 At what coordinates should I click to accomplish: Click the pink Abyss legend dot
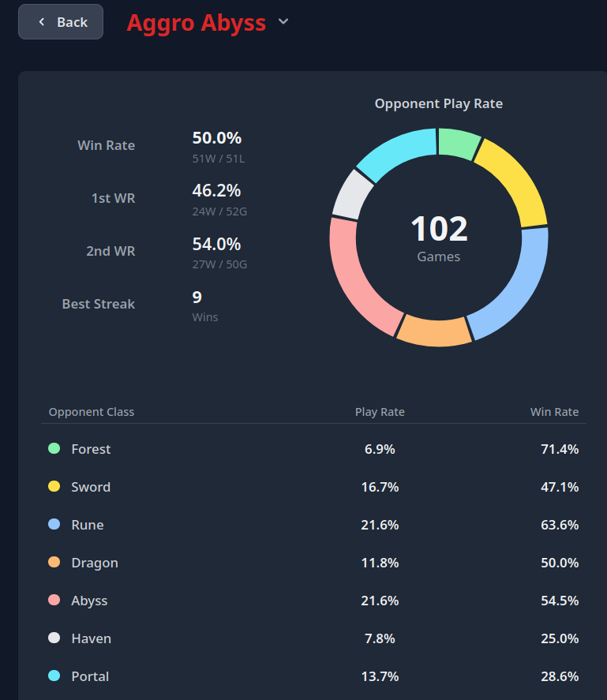click(54, 601)
